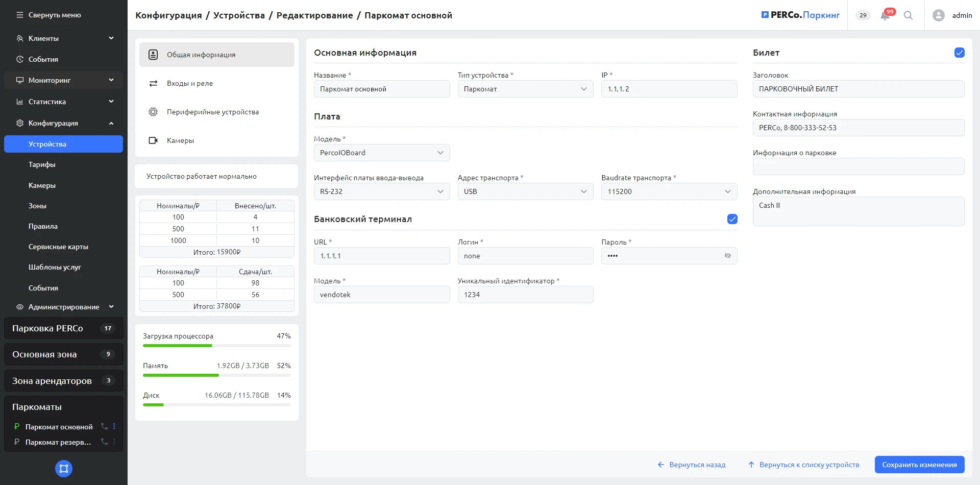The image size is (980, 485).
Task: Collapse the Конфигурация menu chevron
Action: pos(111,123)
